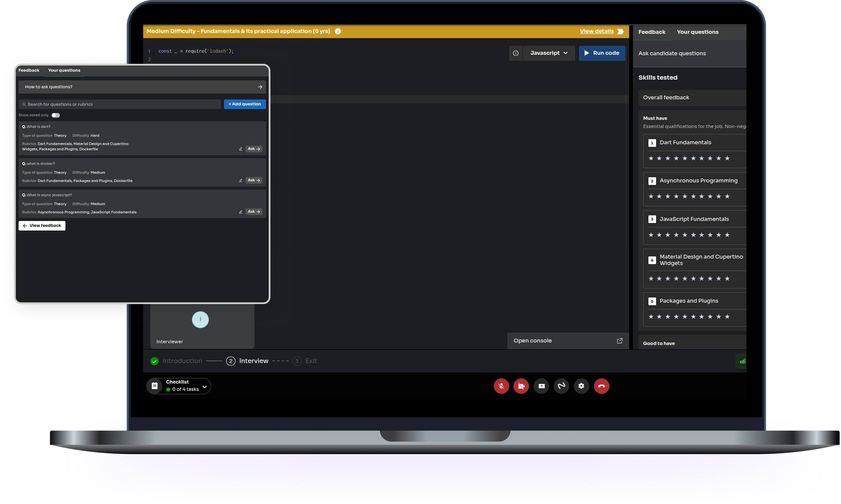Image resolution: width=841 pixels, height=504 pixels.
Task: Select the JavaScript Fundamentals skill heading
Action: click(694, 219)
